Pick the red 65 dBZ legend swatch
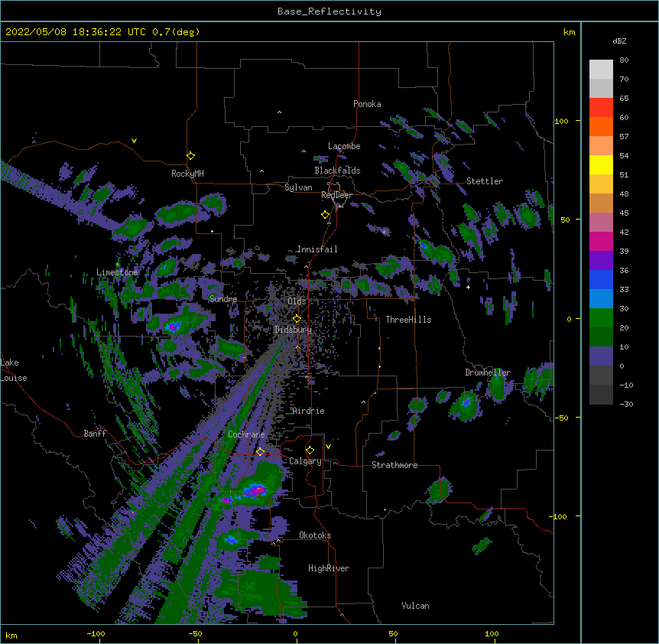This screenshot has width=659, height=644. pos(601,108)
